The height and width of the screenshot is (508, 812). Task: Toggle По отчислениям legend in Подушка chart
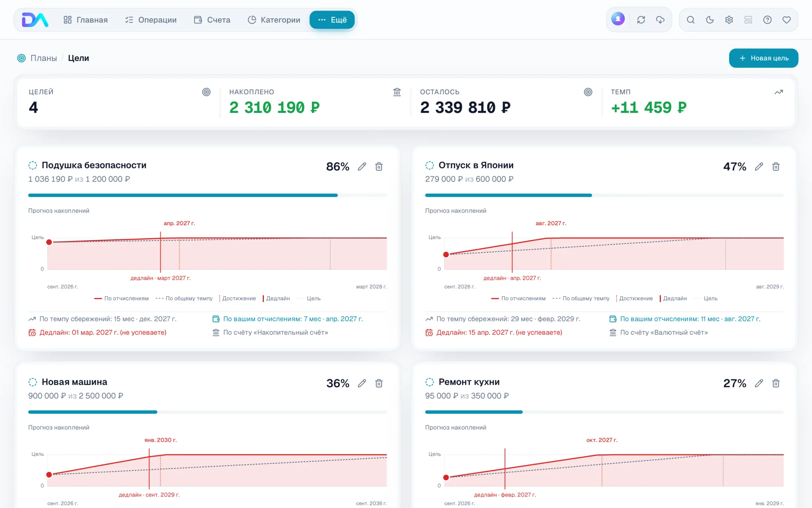[x=121, y=298]
